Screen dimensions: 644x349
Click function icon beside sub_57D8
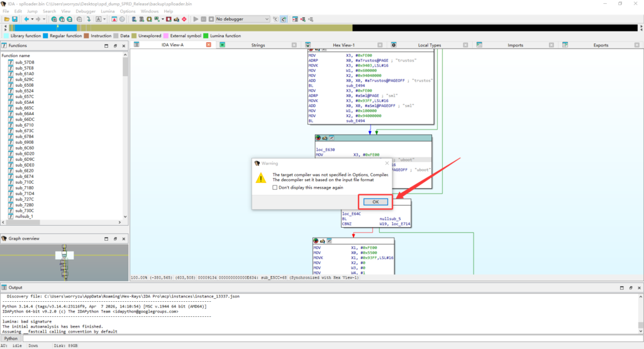point(11,62)
